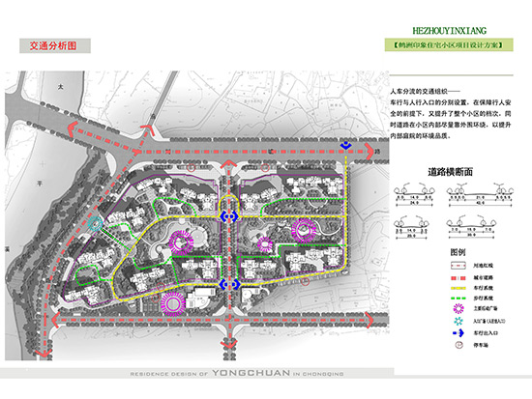Click the parking circle symbol in the legend

coord(458,345)
